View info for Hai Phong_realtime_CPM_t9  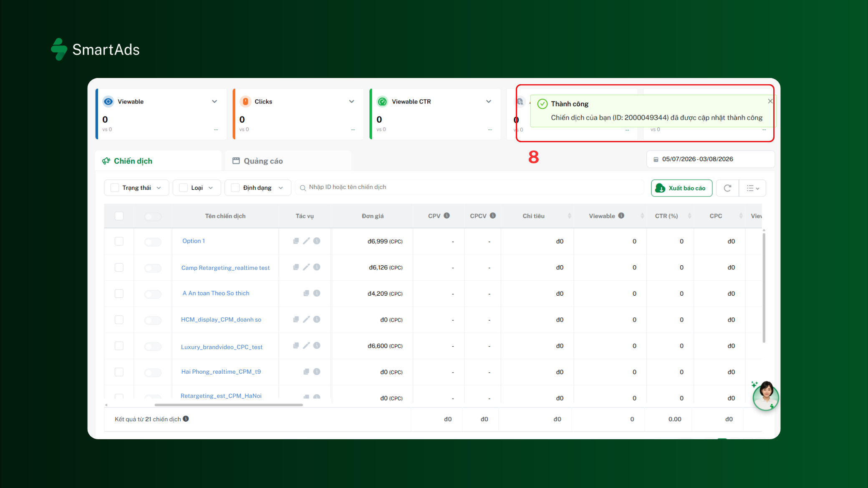tap(317, 372)
